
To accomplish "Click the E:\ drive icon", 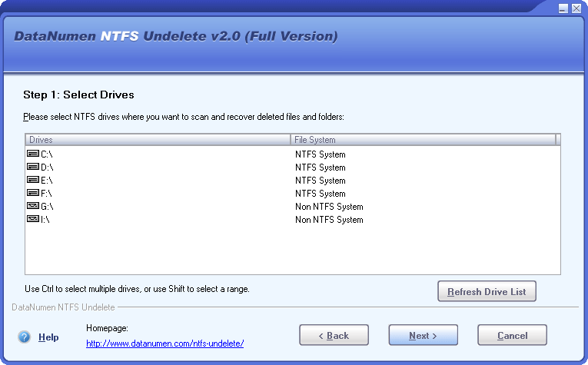I will pyautogui.click(x=33, y=180).
